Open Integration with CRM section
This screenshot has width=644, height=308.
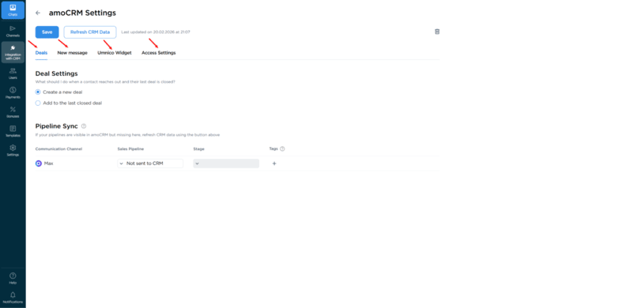point(13,52)
